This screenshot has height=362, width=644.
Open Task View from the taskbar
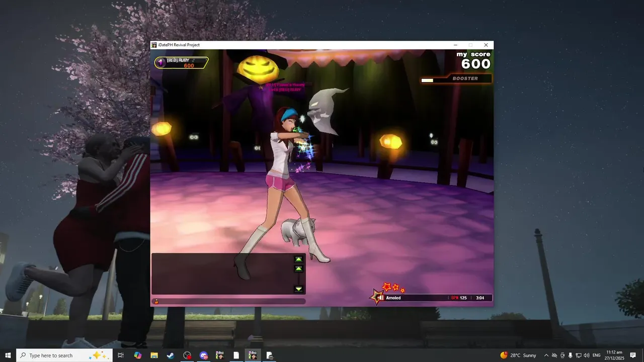pyautogui.click(x=121, y=355)
